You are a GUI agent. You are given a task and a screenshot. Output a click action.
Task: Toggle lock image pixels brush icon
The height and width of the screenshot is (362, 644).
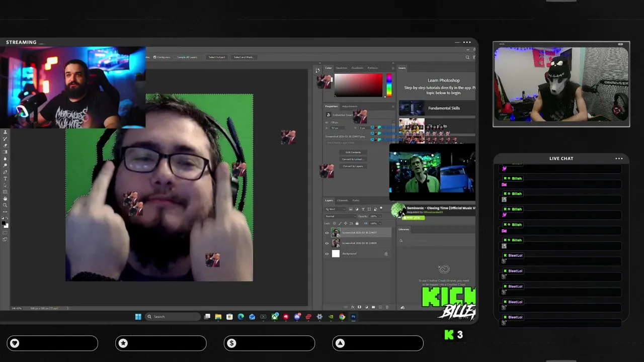coord(340,223)
